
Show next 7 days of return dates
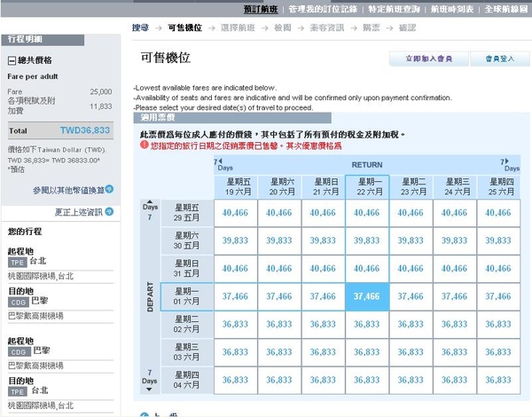point(507,161)
